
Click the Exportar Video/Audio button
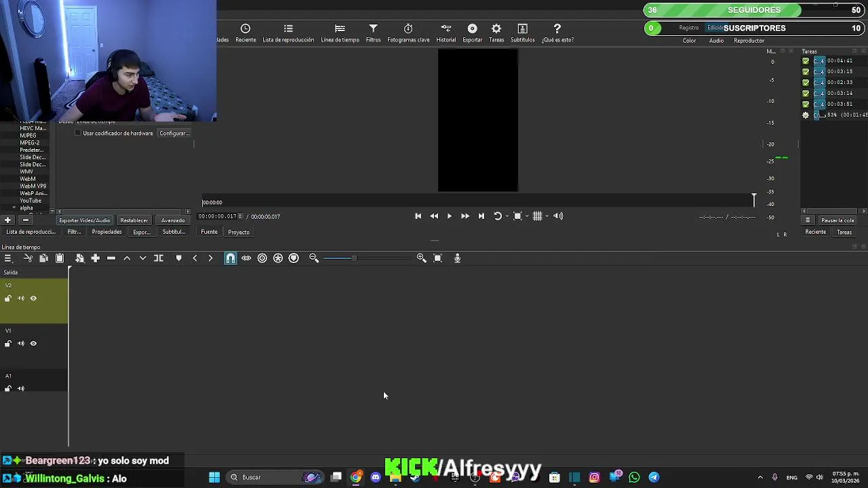pos(85,220)
